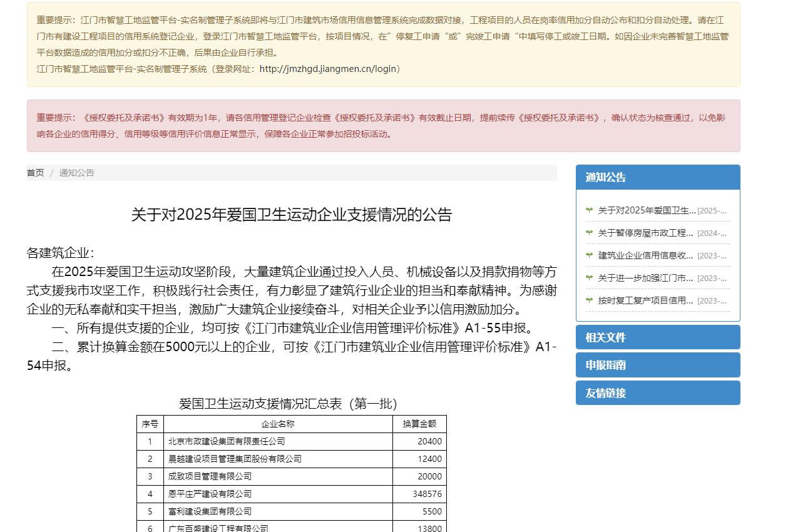Viewport: 788px width, 532px height.
Task: Click sprout icon beside 关于进一步加强江门市 notice
Action: [x=589, y=278]
